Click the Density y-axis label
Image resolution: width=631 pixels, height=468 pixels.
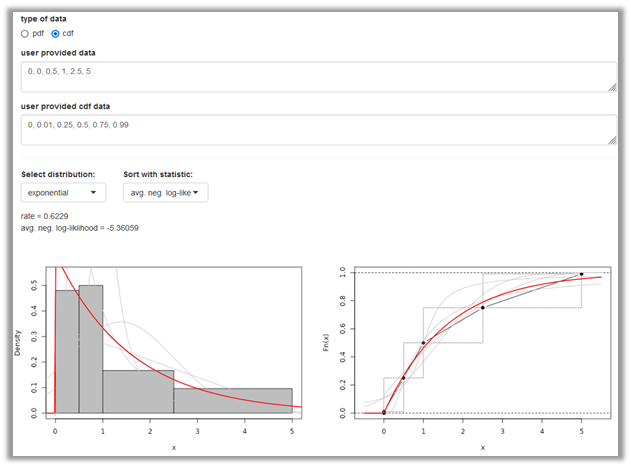pos(18,343)
